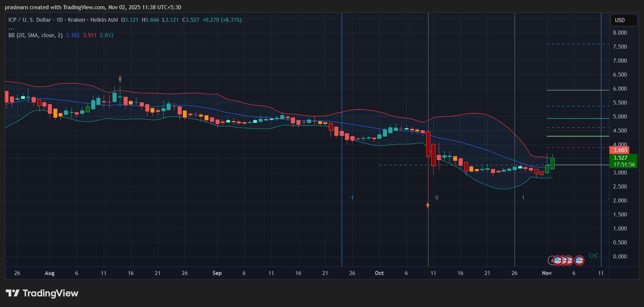644x307 pixels.
Task: Click the Oct label on time axis
Action: click(x=379, y=273)
